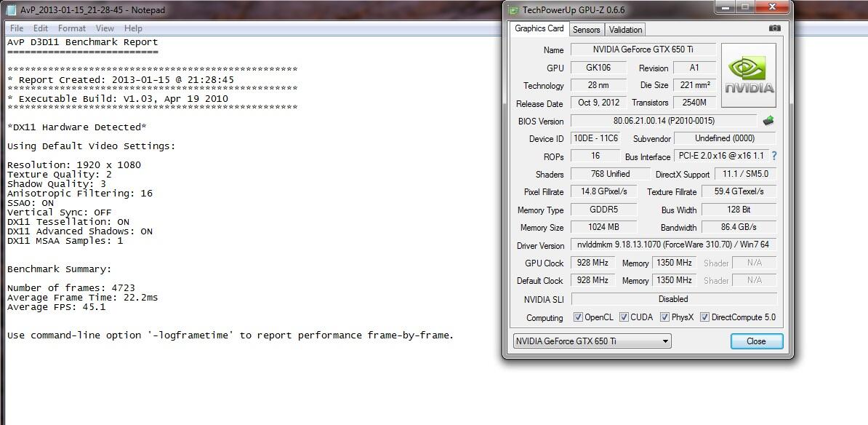Click the GPU field showing GK106
Viewport: 868px width, 425px height.
click(x=598, y=68)
